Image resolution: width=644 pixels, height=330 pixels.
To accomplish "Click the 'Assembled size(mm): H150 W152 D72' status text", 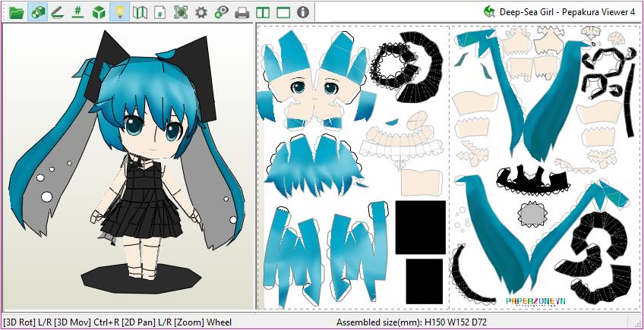I will pyautogui.click(x=411, y=322).
